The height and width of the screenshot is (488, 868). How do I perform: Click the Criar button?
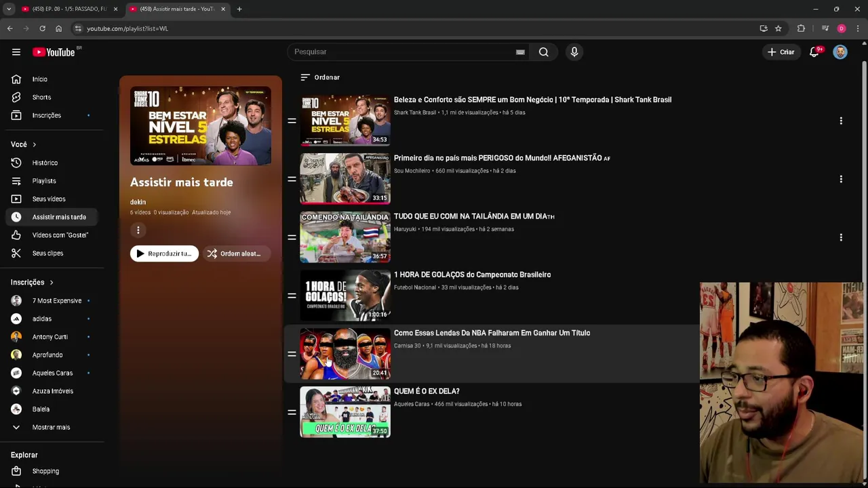(781, 52)
